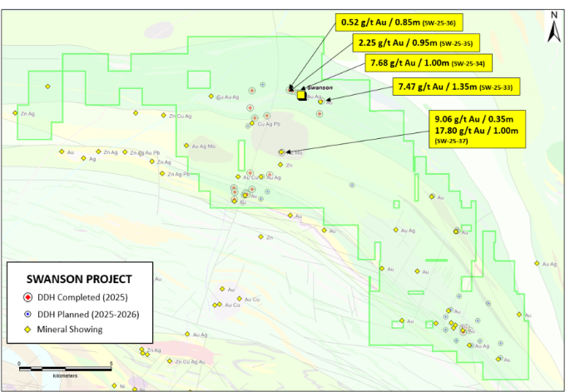Click the red DDH Completed legend symbol

27,298
